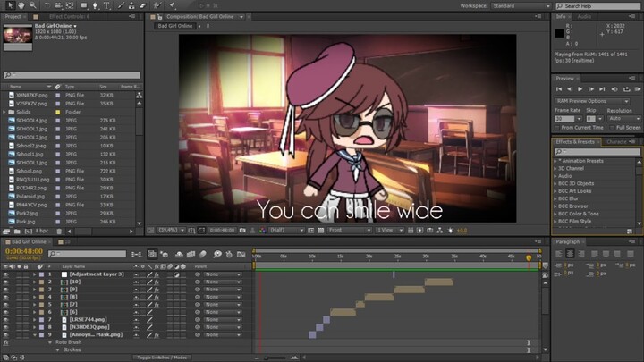Click the timeline zoom slider
Image resolution: width=644 pixels, height=362 pixels.
(x=275, y=358)
